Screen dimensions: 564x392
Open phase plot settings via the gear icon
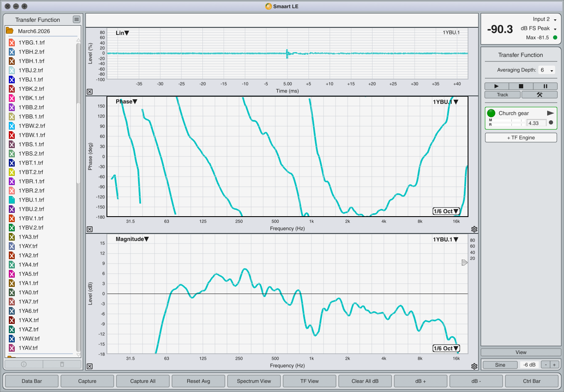tap(474, 229)
